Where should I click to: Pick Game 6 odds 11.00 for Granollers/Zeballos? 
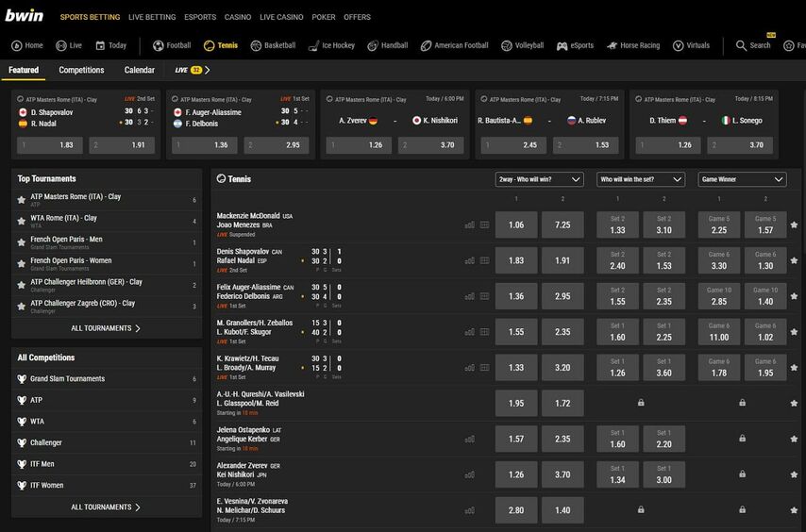click(718, 332)
